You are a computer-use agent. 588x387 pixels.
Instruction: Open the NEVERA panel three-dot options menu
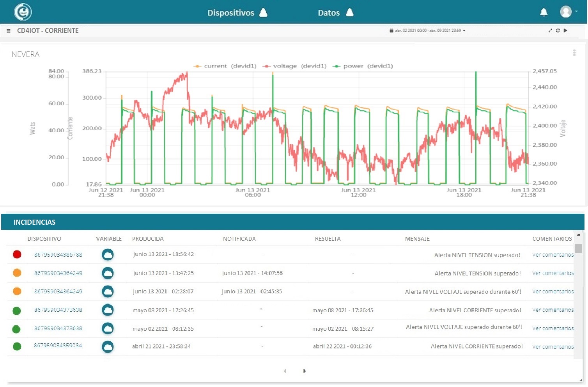coord(574,53)
